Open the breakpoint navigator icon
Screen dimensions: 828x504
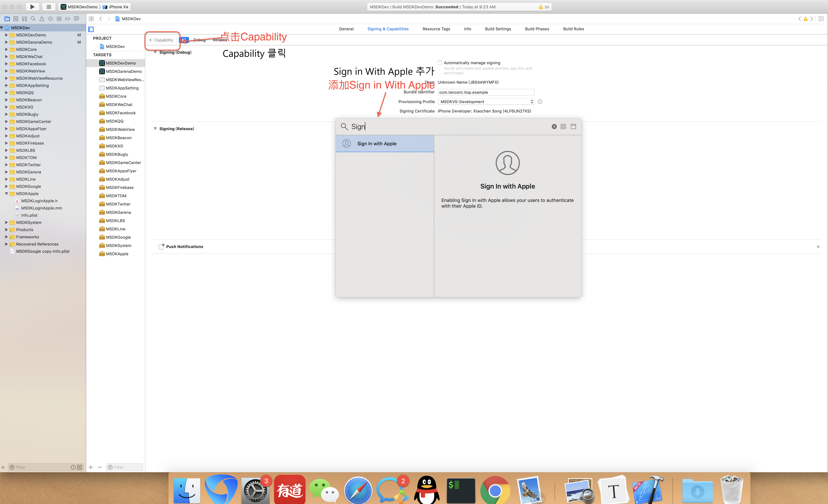pos(68,19)
